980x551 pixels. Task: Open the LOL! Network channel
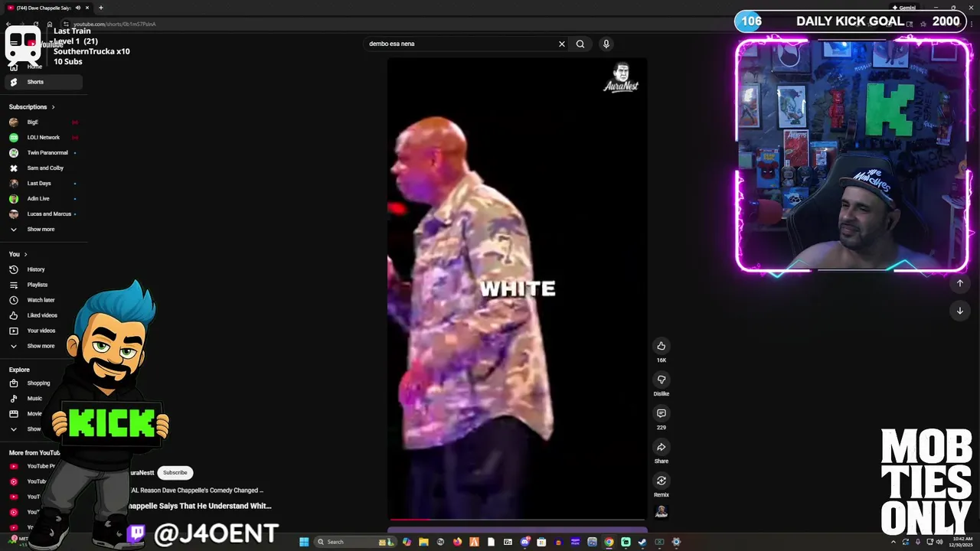pyautogui.click(x=43, y=138)
